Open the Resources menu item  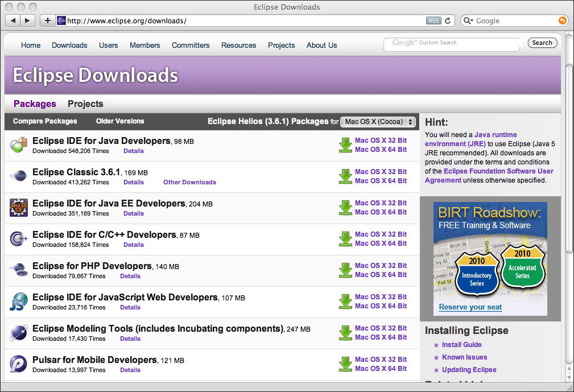tap(239, 45)
